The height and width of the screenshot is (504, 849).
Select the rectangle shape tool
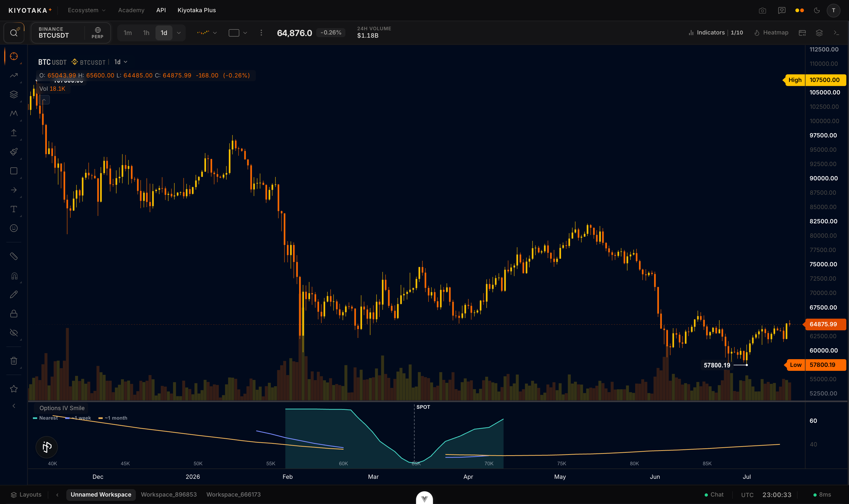(x=14, y=171)
